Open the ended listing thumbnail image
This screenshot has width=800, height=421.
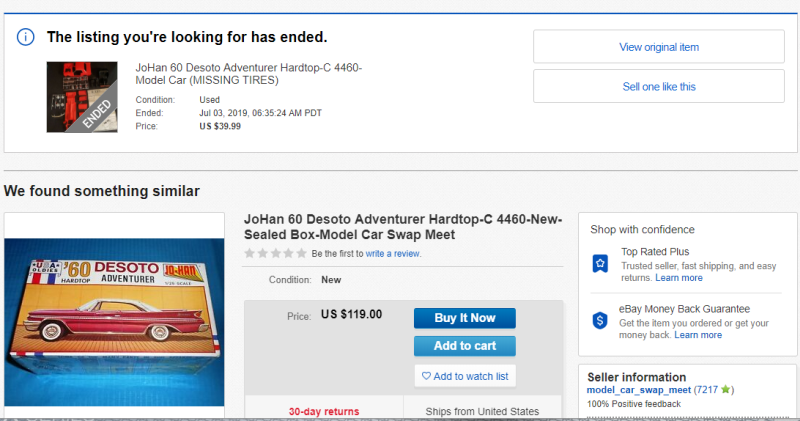point(83,97)
